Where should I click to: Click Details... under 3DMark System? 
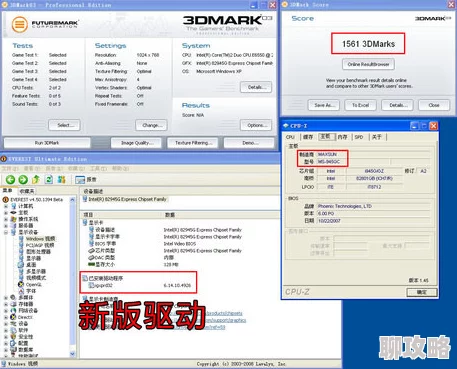(x=256, y=87)
